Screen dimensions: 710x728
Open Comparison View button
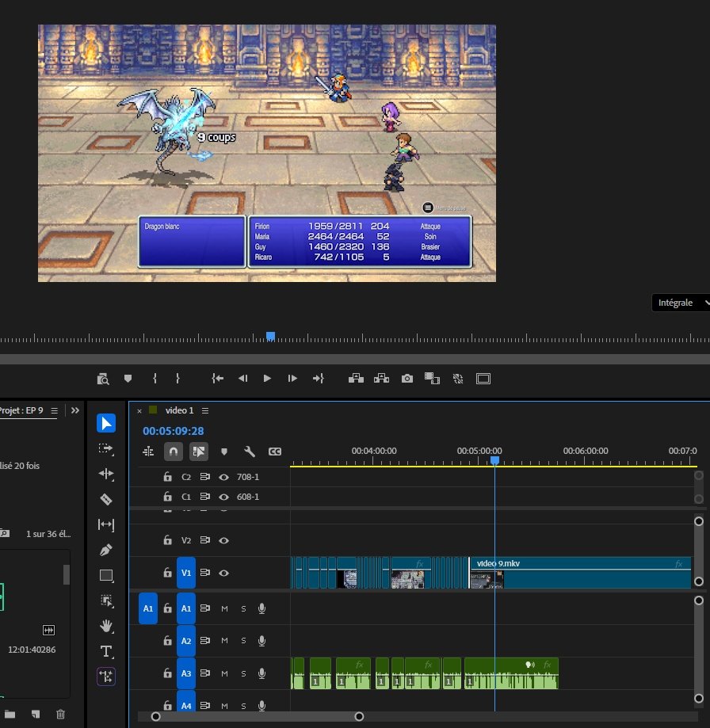click(432, 379)
